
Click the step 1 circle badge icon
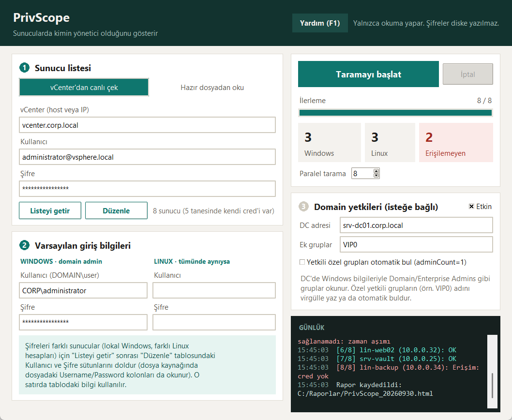(25, 68)
